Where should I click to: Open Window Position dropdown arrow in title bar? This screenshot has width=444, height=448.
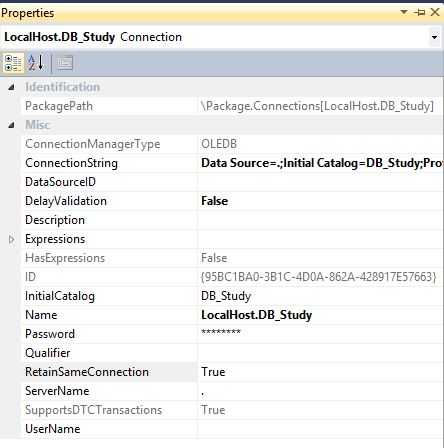coord(404,12)
